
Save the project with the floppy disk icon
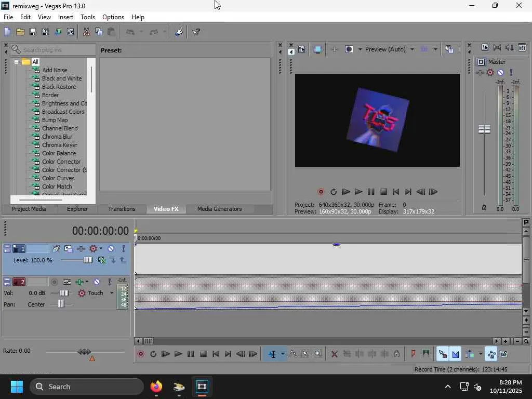point(33,32)
